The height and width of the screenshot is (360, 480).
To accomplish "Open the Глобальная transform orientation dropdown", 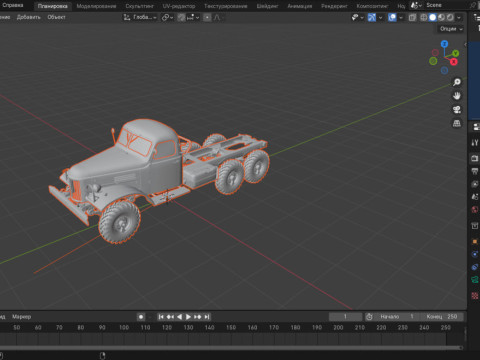I will pos(140,17).
